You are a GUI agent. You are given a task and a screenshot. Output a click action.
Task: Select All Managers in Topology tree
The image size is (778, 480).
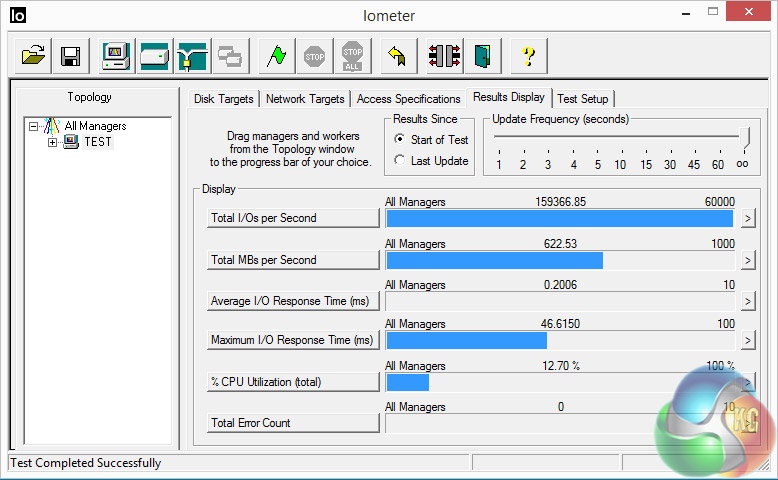pos(95,126)
